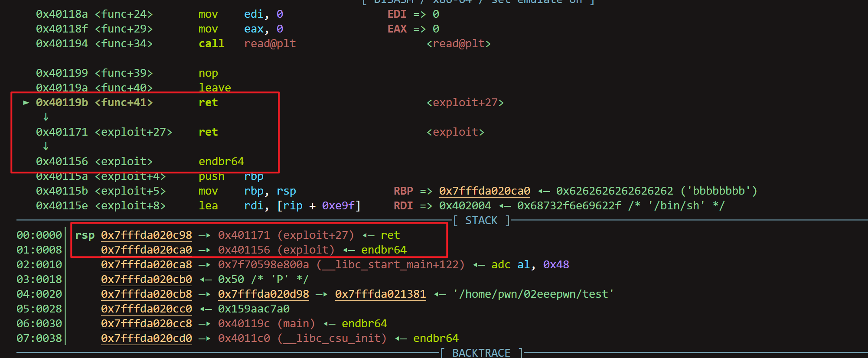
Task: Click stack address 0x7fffda020cb0
Action: click(147, 280)
